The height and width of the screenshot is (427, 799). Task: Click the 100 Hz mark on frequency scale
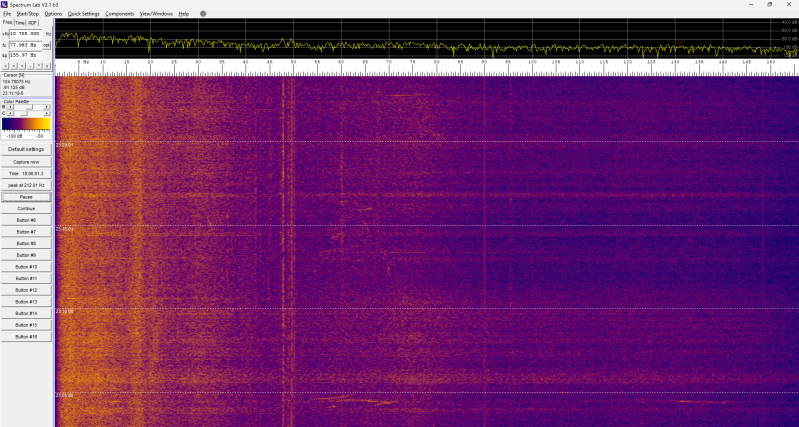[532, 62]
